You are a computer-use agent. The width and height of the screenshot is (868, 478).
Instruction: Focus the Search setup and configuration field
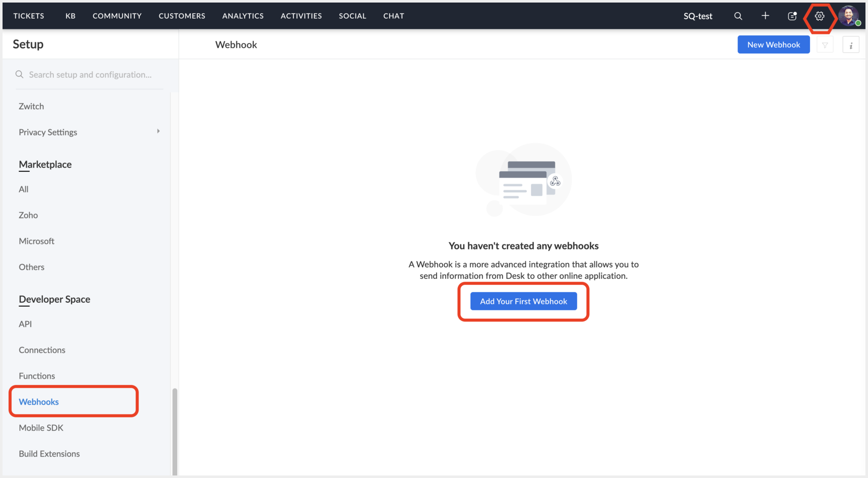coord(90,75)
